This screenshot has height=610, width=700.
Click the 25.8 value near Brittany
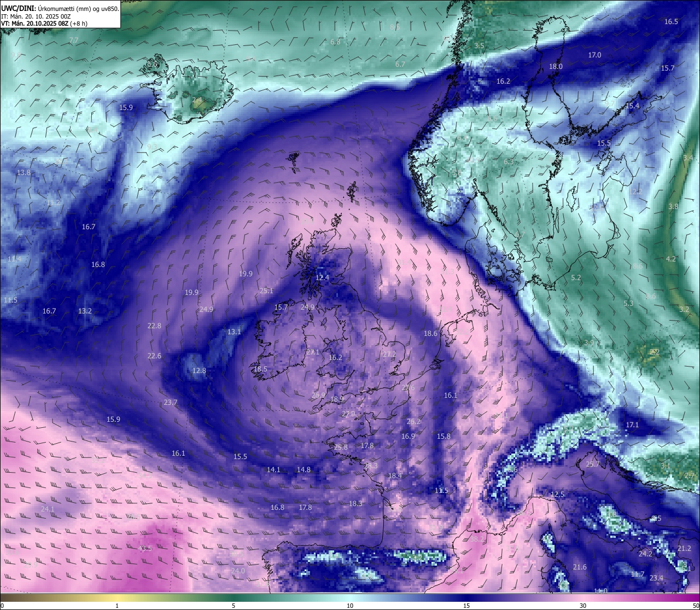(x=340, y=448)
